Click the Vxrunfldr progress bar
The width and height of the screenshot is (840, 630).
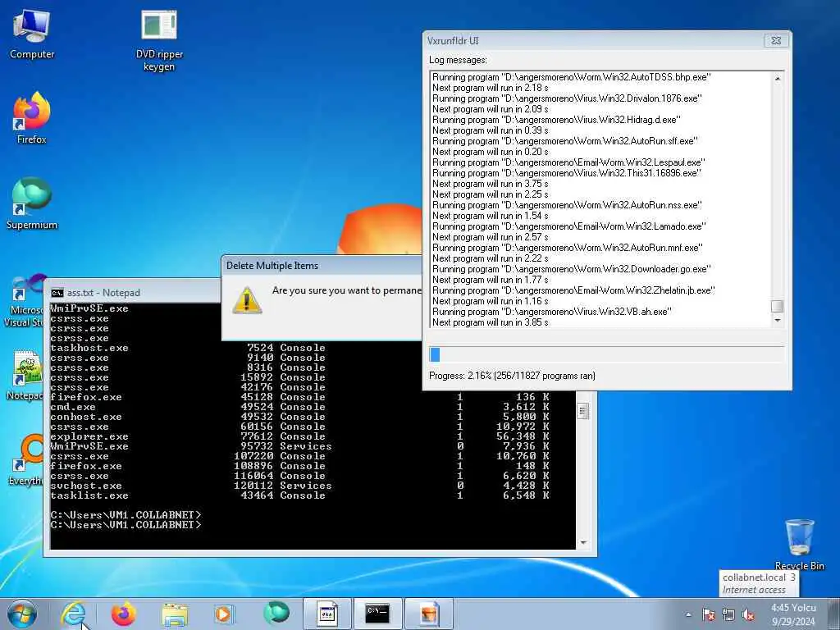[x=606, y=354]
